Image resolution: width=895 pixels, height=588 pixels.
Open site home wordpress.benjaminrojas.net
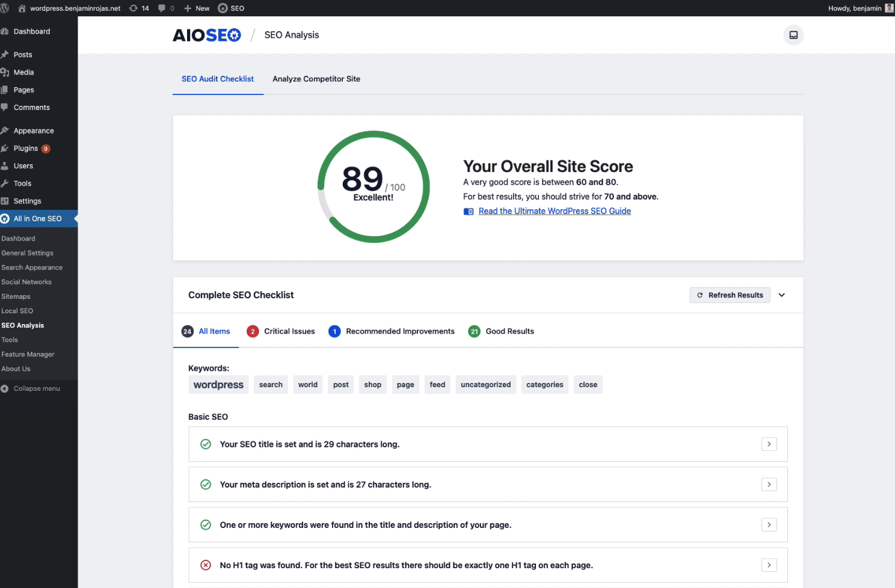pos(69,8)
